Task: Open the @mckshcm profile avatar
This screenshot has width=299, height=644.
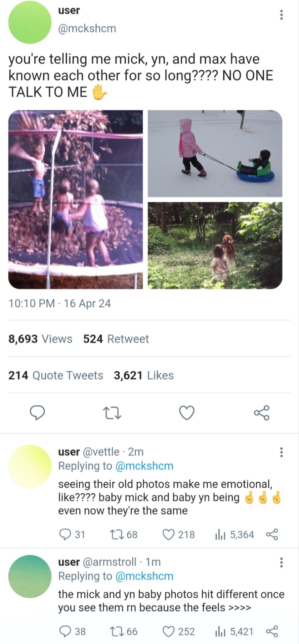Action: click(30, 22)
